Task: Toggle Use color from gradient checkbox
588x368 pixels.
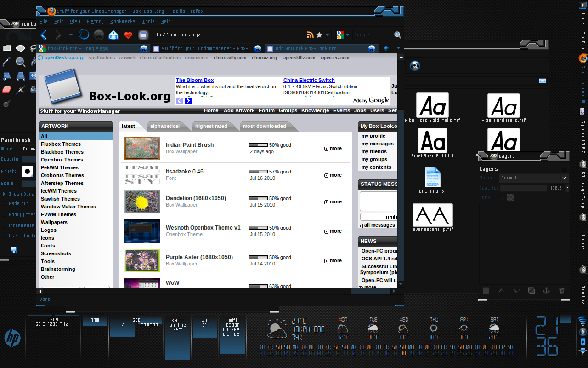Action: pos(4,236)
